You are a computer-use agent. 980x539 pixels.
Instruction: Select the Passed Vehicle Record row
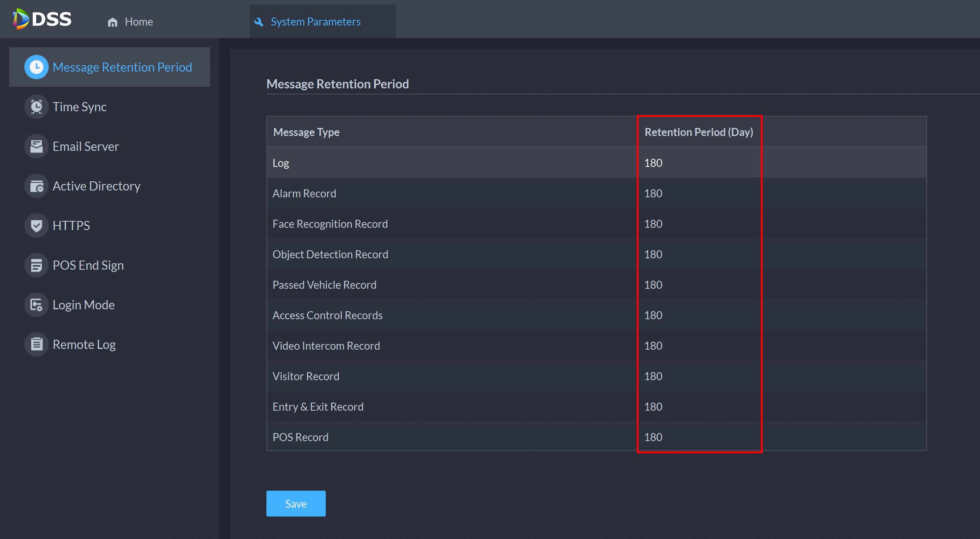click(x=324, y=285)
